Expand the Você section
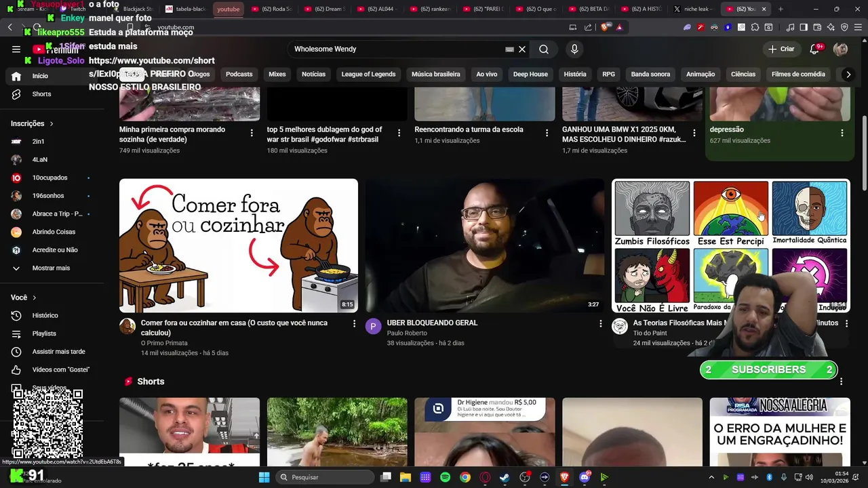The height and width of the screenshot is (488, 868). coord(23,298)
